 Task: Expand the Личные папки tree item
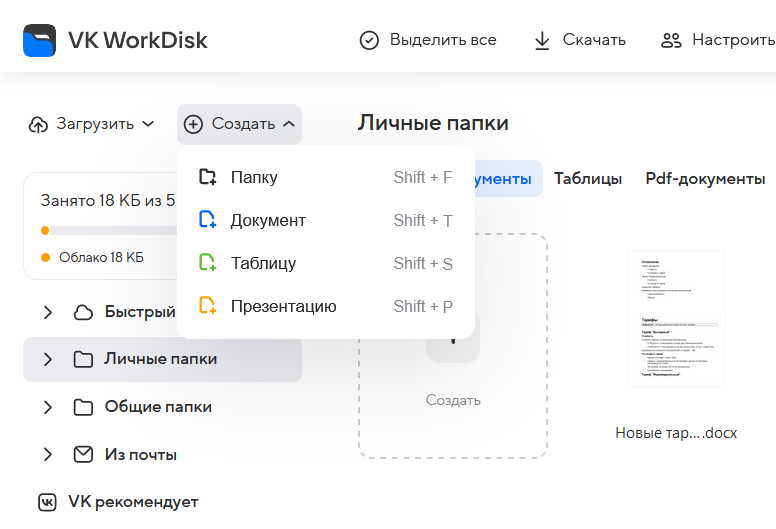(x=47, y=359)
